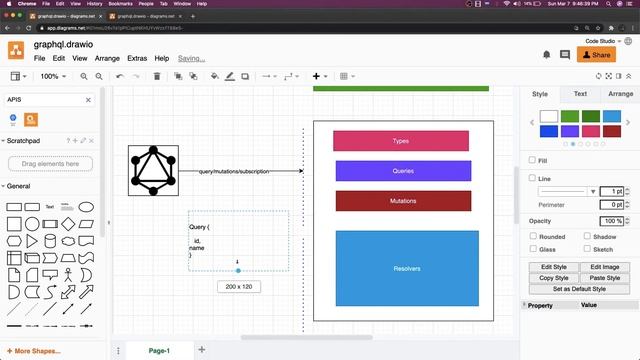Click the Paste Style button
This screenshot has width=640, height=360.
[605, 278]
